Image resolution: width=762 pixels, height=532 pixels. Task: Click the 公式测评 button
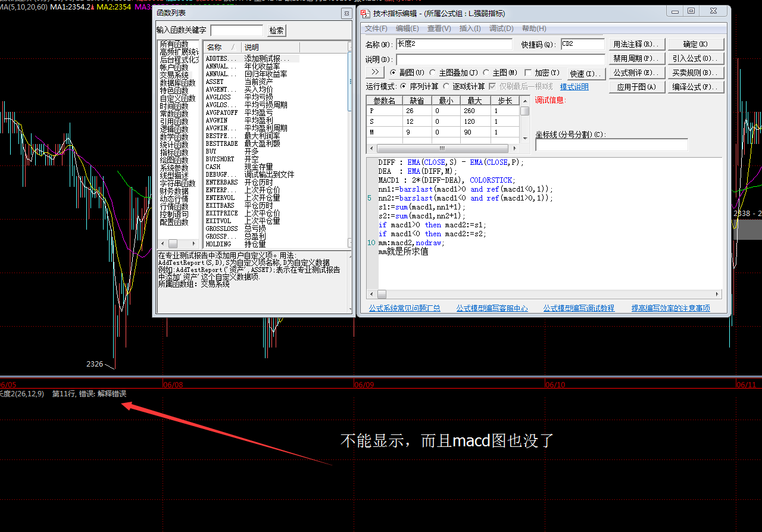[636, 73]
